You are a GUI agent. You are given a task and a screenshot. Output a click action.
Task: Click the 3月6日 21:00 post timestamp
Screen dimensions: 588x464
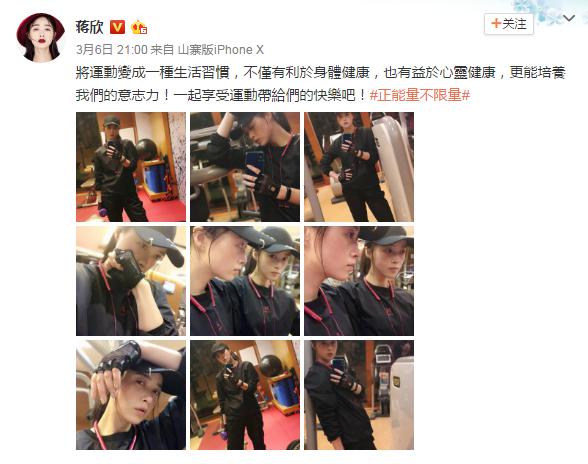pos(112,50)
